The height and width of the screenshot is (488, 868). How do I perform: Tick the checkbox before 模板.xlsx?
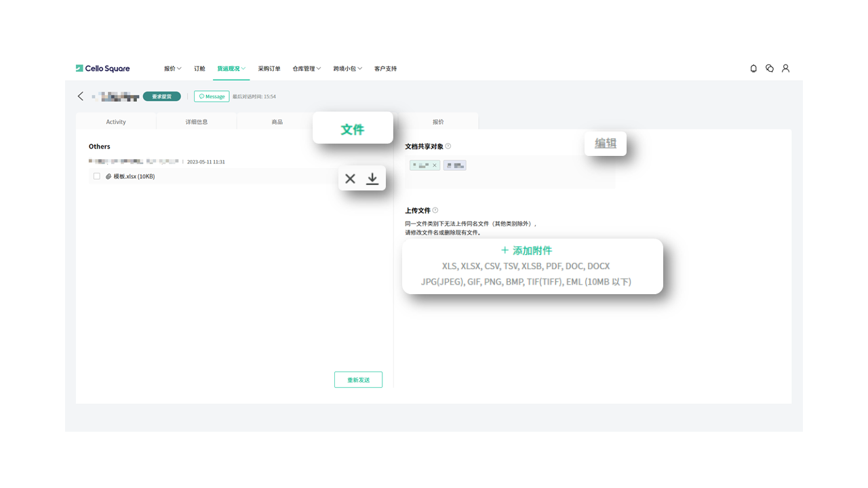pyautogui.click(x=97, y=176)
